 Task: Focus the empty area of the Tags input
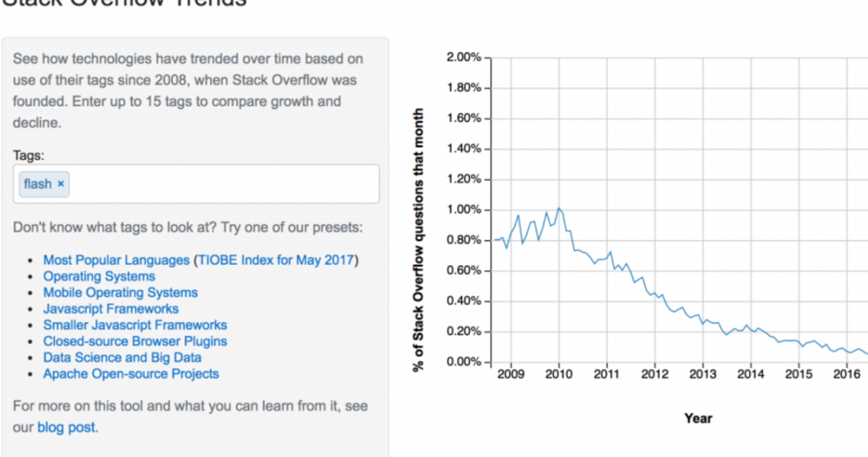[x=223, y=184]
